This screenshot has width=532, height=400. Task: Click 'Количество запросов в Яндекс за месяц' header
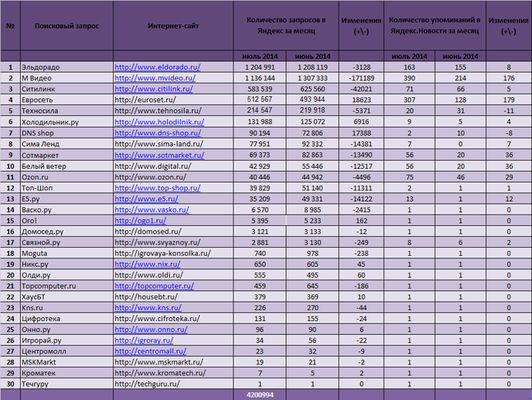coord(286,26)
